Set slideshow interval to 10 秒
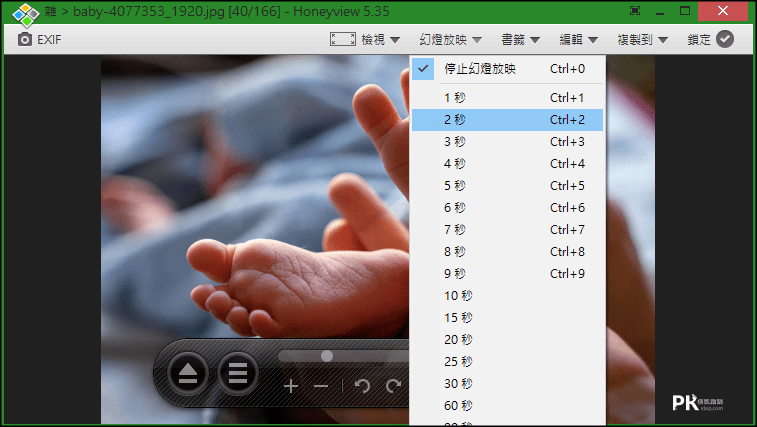The width and height of the screenshot is (757, 427). 507,296
